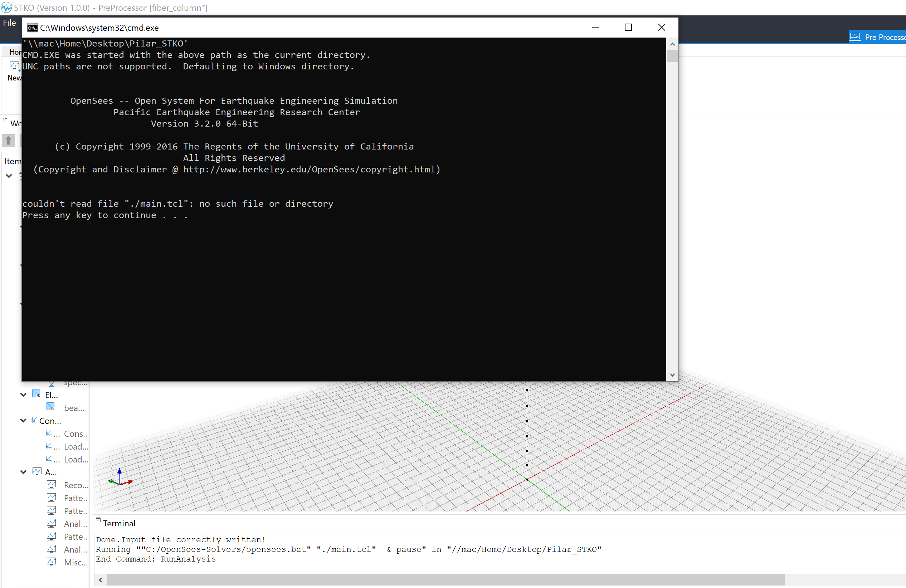The image size is (906, 588).
Task: Click the FE icon beside El... node
Action: tap(36, 394)
